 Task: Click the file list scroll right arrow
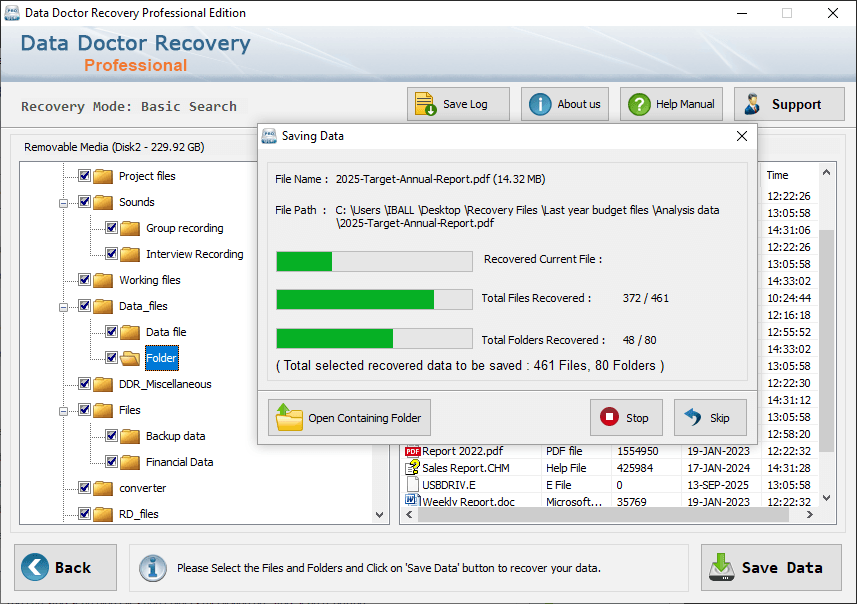tap(810, 515)
